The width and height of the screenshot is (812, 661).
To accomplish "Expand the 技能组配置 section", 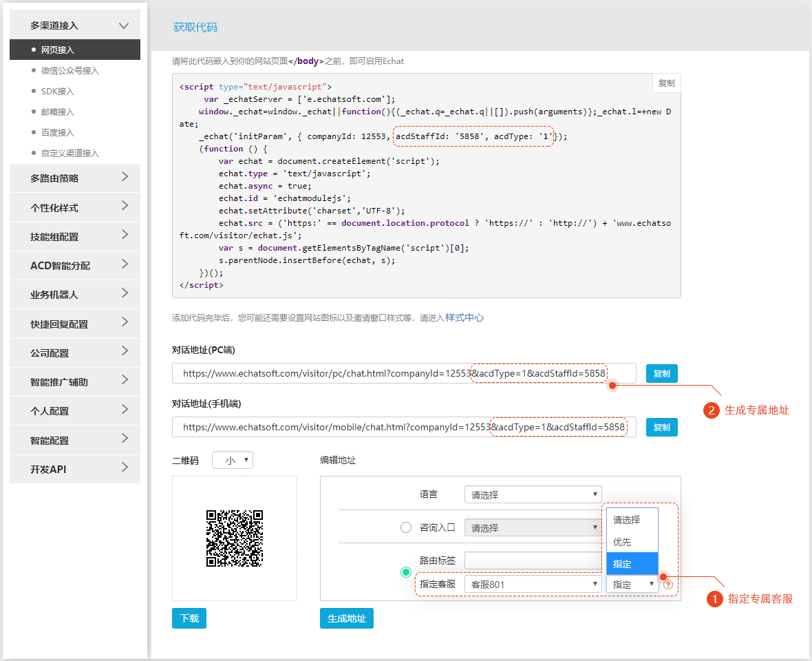I will tap(75, 237).
